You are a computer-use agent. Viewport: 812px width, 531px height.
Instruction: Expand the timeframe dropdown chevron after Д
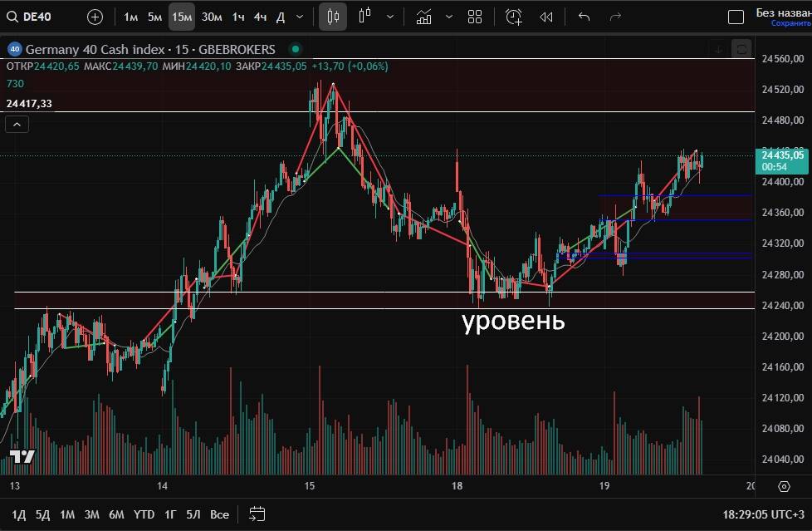click(300, 17)
